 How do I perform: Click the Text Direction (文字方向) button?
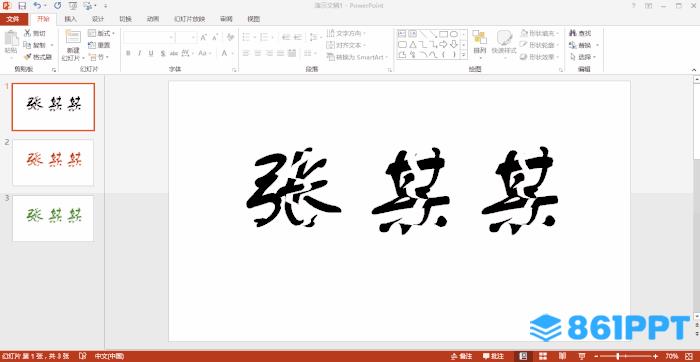[346, 33]
